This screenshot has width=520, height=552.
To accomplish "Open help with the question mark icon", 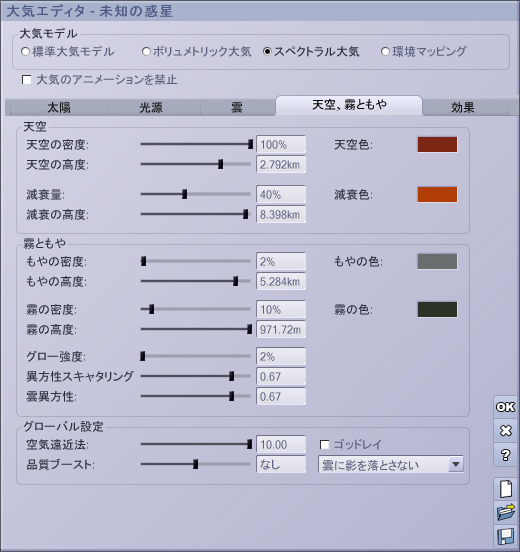I will (506, 455).
